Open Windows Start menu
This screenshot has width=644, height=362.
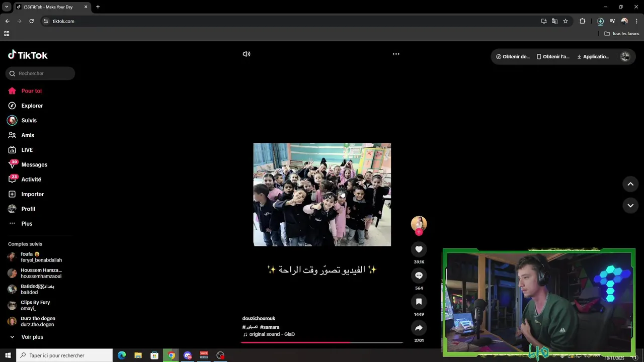pyautogui.click(x=8, y=355)
